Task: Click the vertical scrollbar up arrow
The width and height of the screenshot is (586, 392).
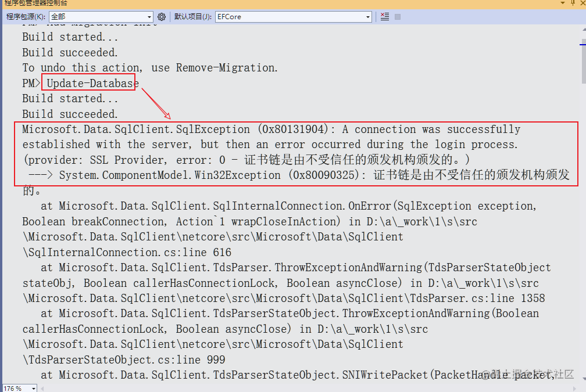Action: [584, 29]
